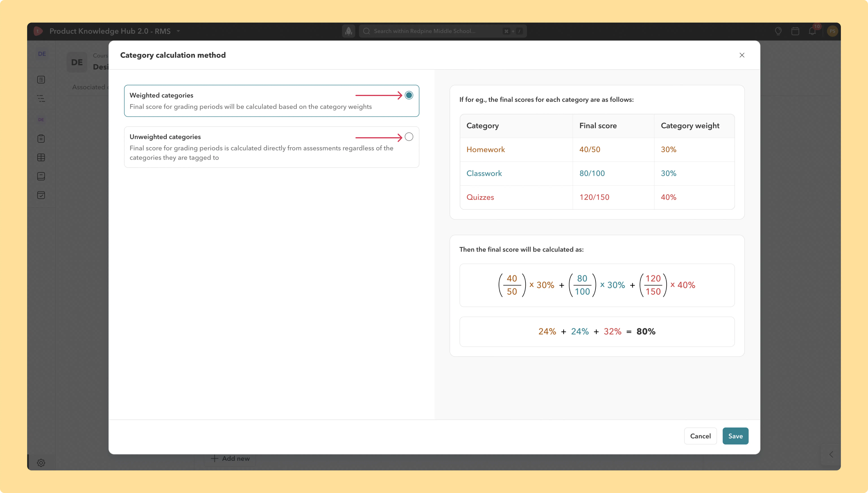Click the red app logo in top bar

(x=38, y=31)
